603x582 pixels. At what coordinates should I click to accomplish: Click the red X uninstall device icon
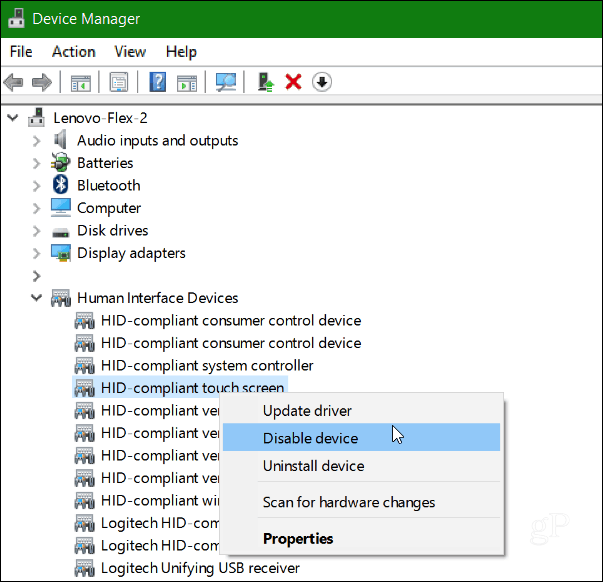[x=293, y=82]
